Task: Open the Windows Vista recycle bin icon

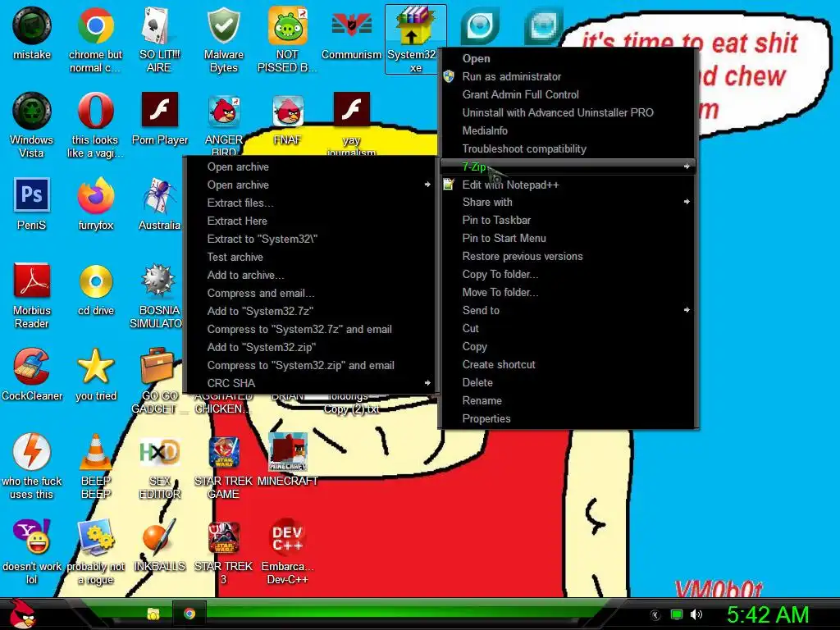Action: (32, 111)
